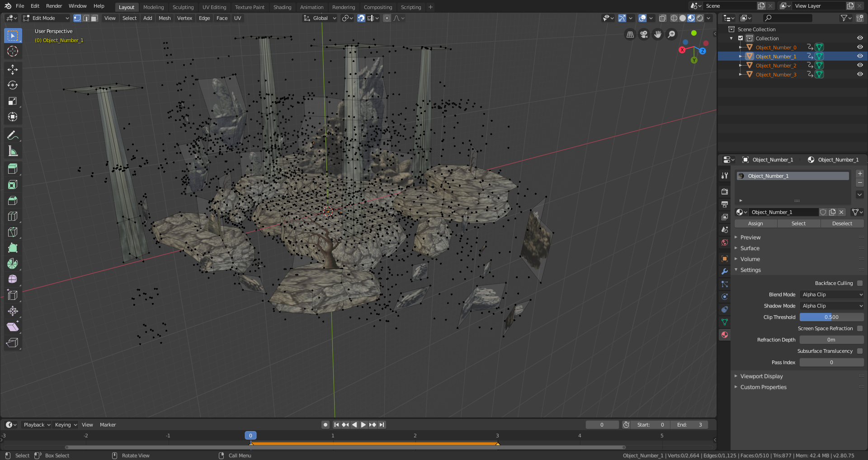868x460 pixels.
Task: Enable Screen Space Refraction checkbox
Action: (859, 328)
